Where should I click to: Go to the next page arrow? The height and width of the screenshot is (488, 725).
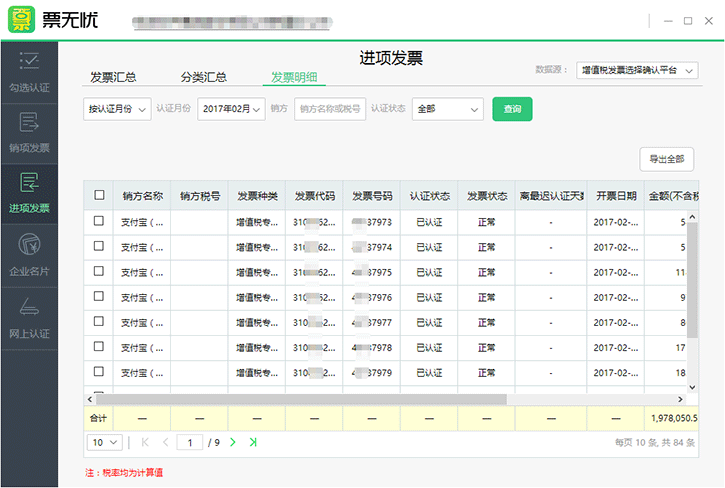pos(233,443)
